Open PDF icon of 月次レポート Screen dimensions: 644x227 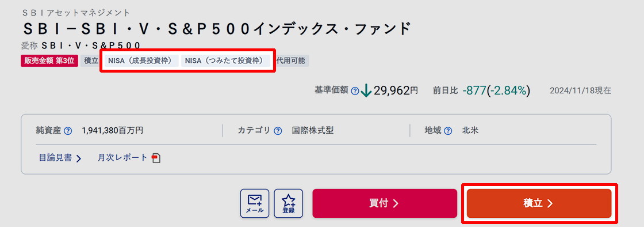[x=156, y=158]
